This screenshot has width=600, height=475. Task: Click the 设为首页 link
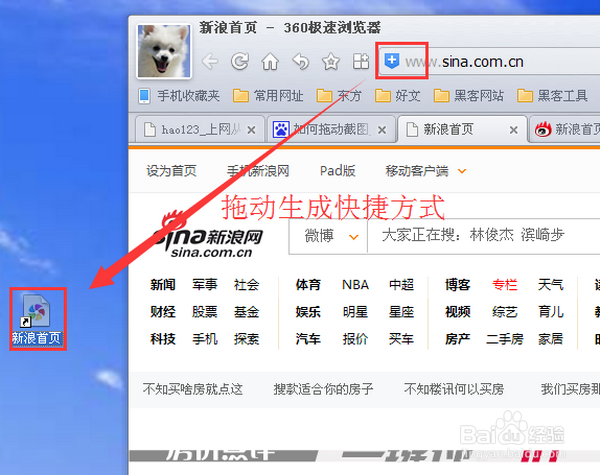[171, 171]
